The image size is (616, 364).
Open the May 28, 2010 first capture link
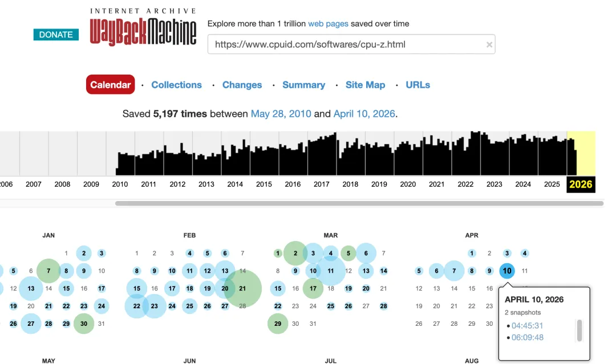[x=281, y=114]
